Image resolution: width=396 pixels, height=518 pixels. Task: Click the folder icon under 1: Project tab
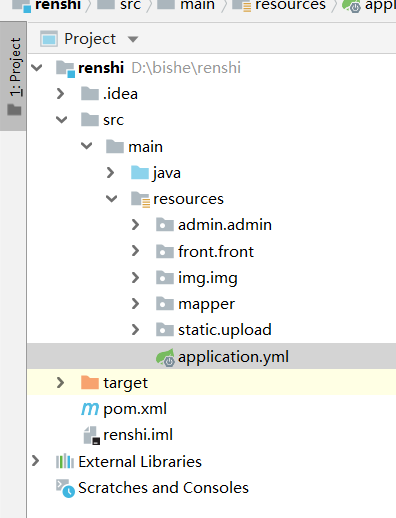(x=14, y=109)
